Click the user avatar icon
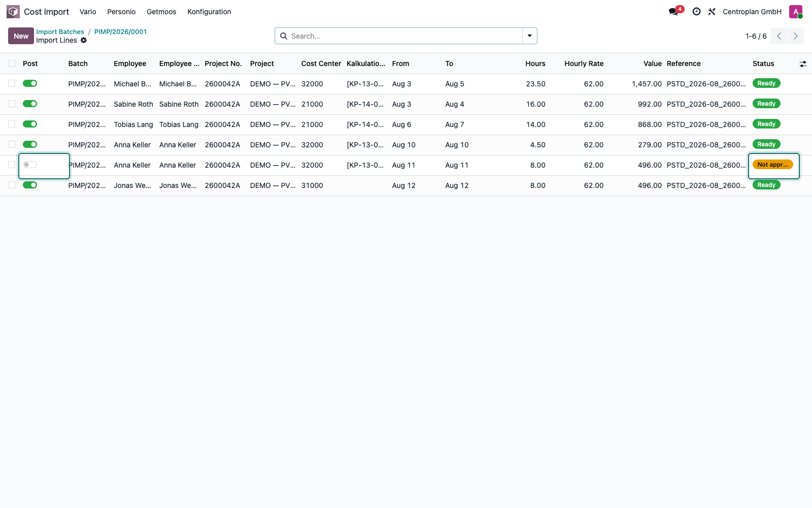 (796, 12)
